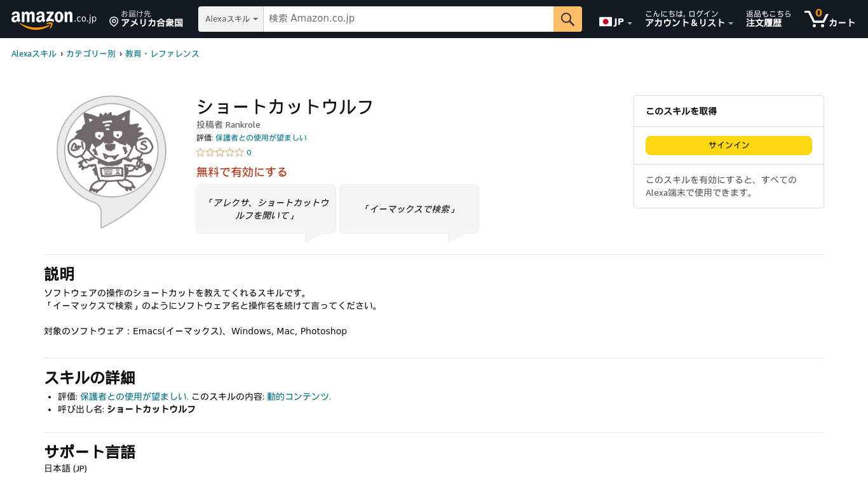
Task: Go to カテゴリー別 breadcrumb
Action: click(x=91, y=54)
